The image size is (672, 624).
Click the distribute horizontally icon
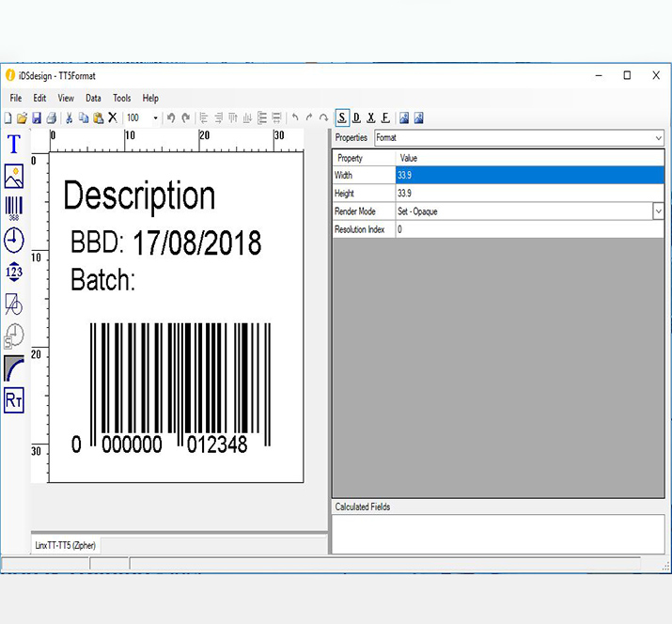pyautogui.click(x=277, y=117)
